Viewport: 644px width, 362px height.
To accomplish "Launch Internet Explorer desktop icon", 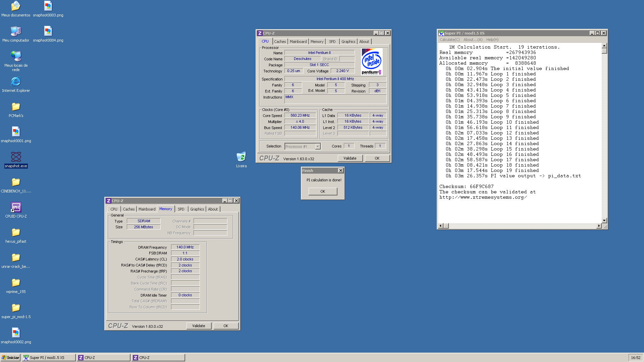I will [16, 81].
